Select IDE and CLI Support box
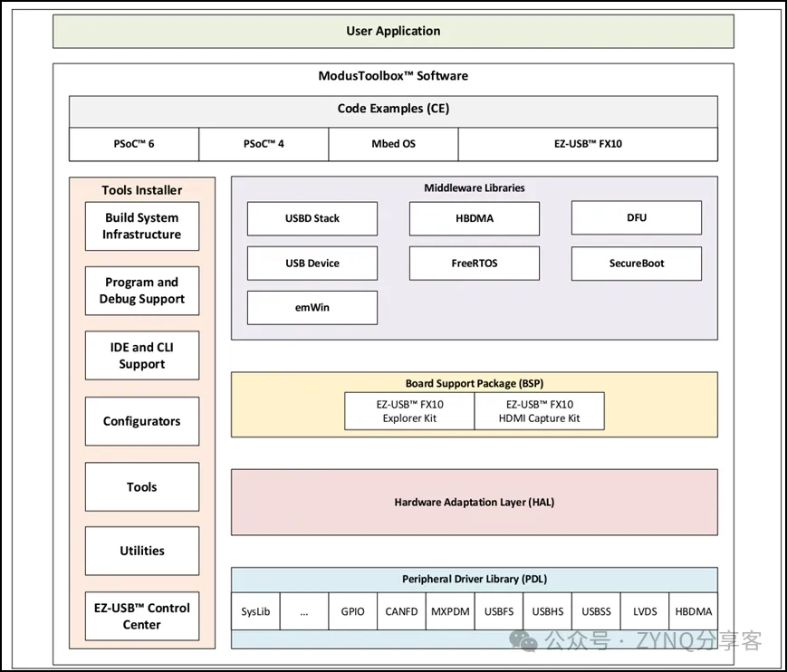787x672 pixels. (x=142, y=355)
